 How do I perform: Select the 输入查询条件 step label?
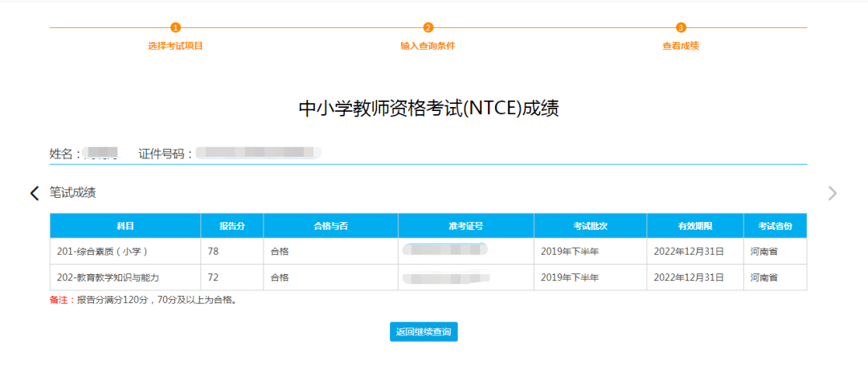click(x=428, y=47)
